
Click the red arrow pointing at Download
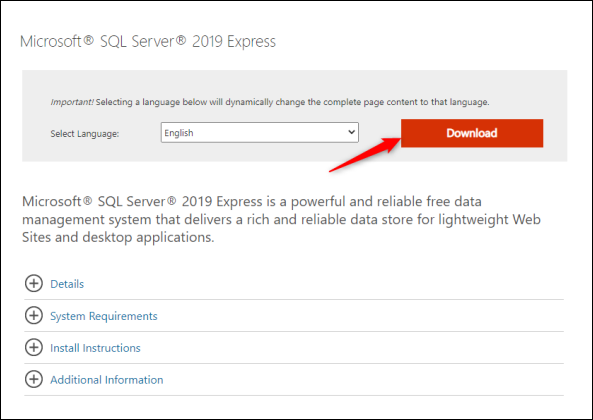coord(365,155)
